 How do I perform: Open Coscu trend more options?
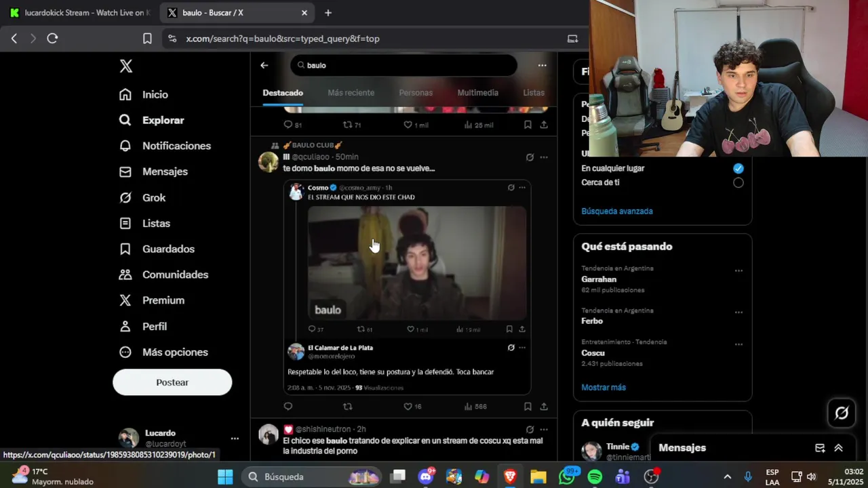(x=739, y=344)
